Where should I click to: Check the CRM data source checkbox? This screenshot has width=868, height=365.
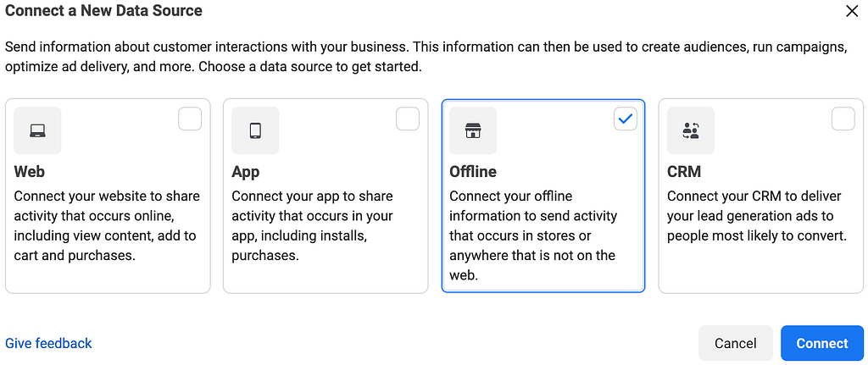pos(843,119)
